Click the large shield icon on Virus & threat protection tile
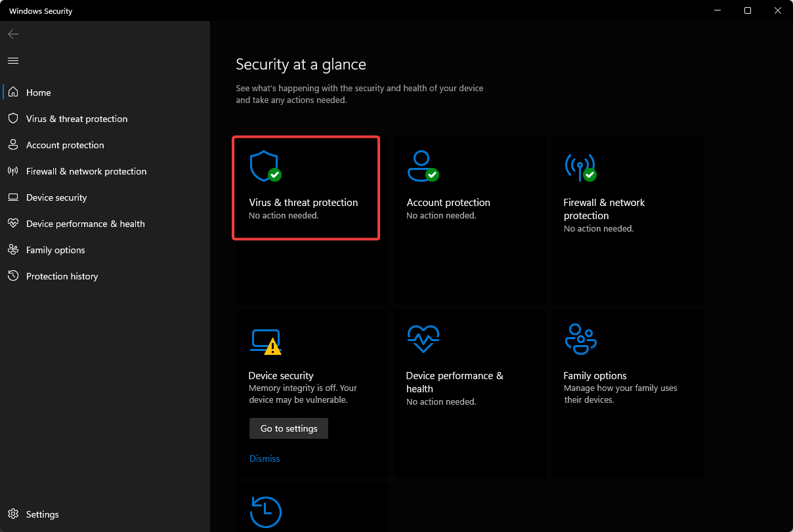 (265, 167)
